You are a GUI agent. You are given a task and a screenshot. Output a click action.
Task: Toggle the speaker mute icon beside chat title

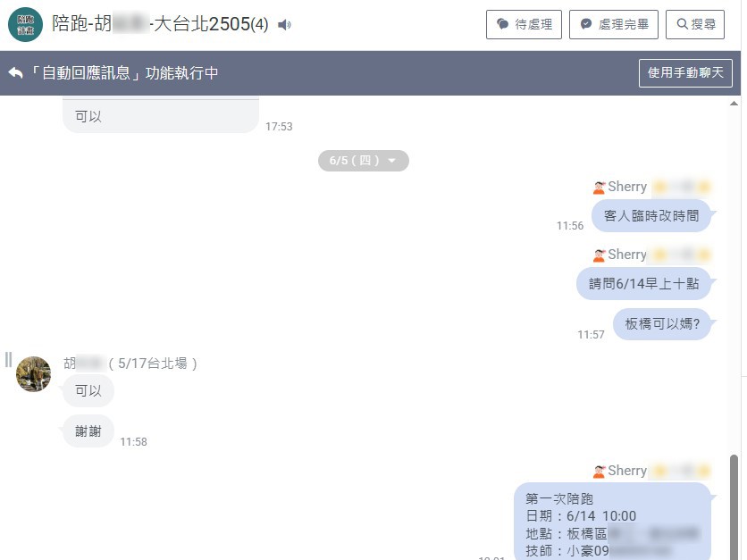284,25
